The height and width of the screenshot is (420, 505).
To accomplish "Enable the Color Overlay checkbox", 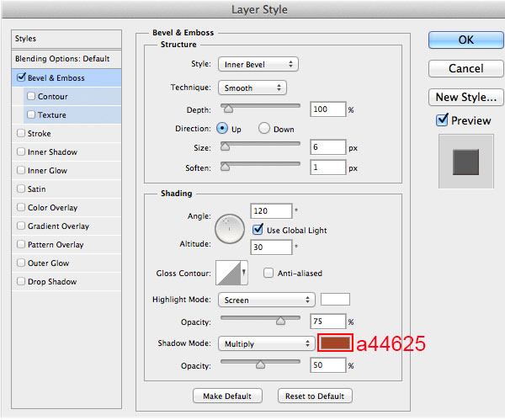I will [20, 207].
